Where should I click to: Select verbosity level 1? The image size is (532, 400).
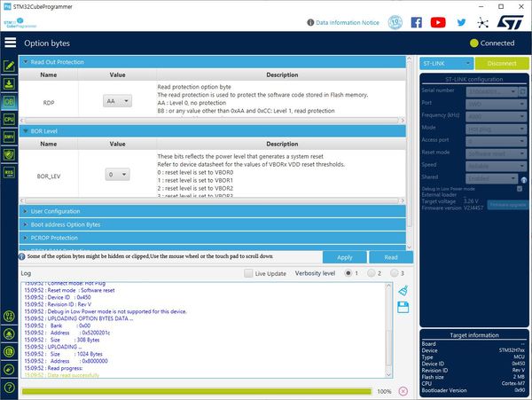coord(348,273)
